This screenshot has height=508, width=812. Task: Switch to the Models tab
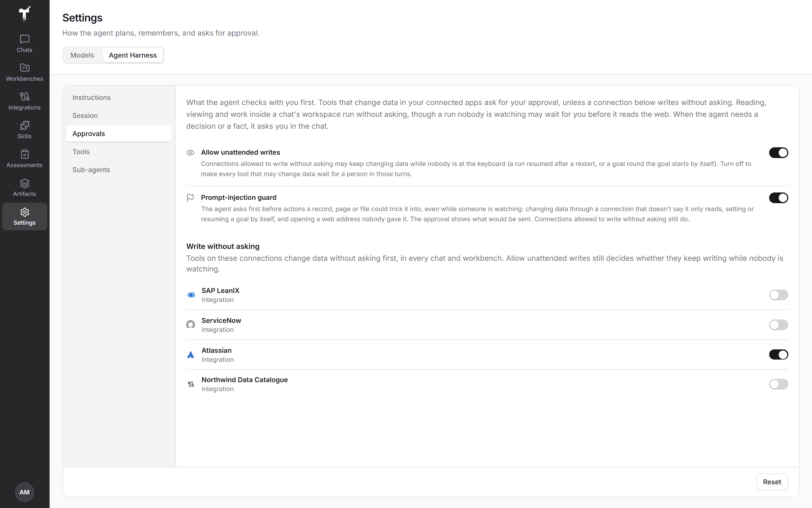tap(82, 55)
